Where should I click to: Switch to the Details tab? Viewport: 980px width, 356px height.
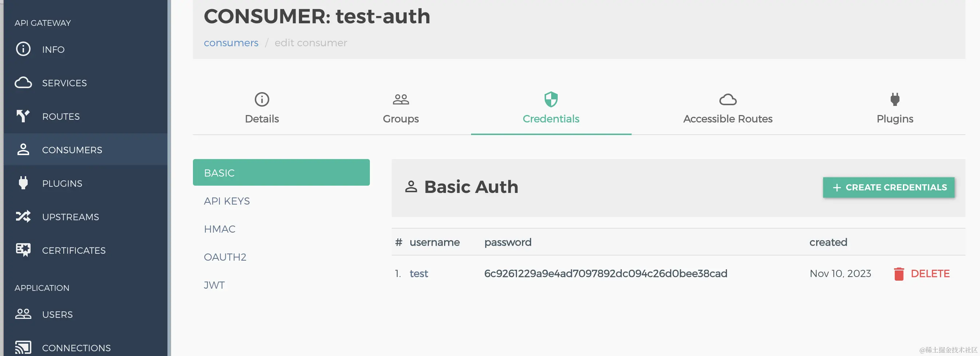coord(262,109)
